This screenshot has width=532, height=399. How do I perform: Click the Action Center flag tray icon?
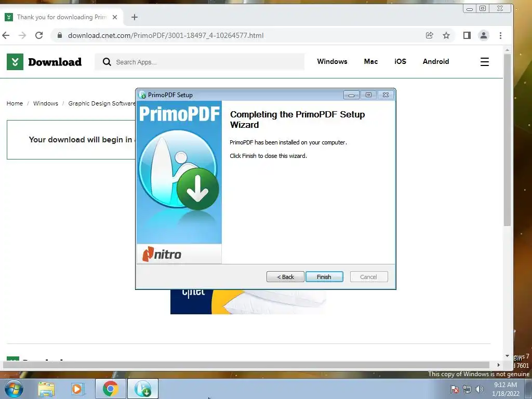click(x=455, y=389)
